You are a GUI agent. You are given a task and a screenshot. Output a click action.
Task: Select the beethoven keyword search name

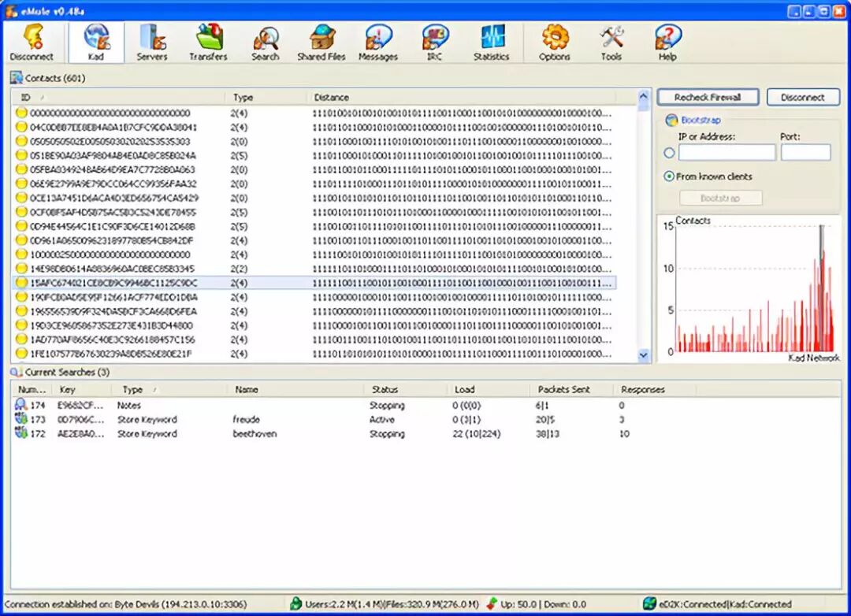(255, 433)
